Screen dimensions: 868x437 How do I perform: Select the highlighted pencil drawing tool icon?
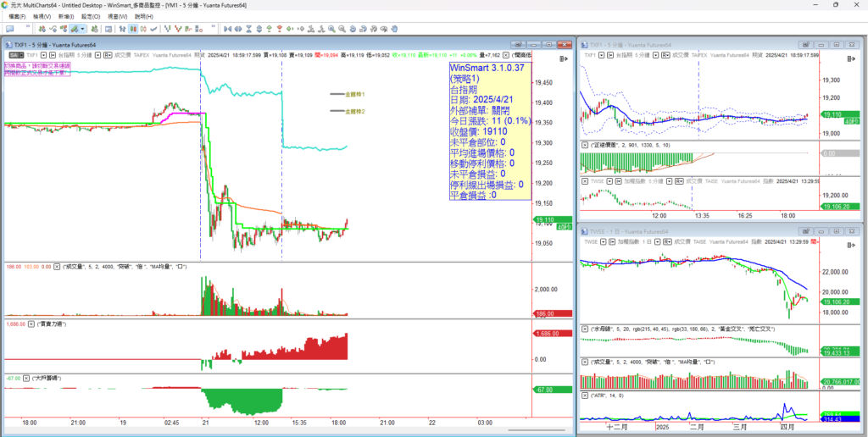74,28
